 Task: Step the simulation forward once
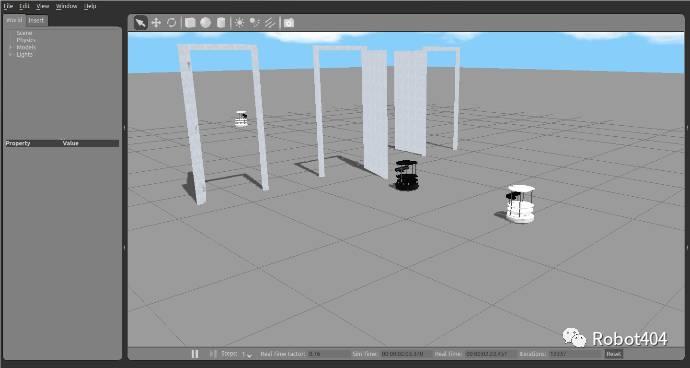[x=213, y=354]
